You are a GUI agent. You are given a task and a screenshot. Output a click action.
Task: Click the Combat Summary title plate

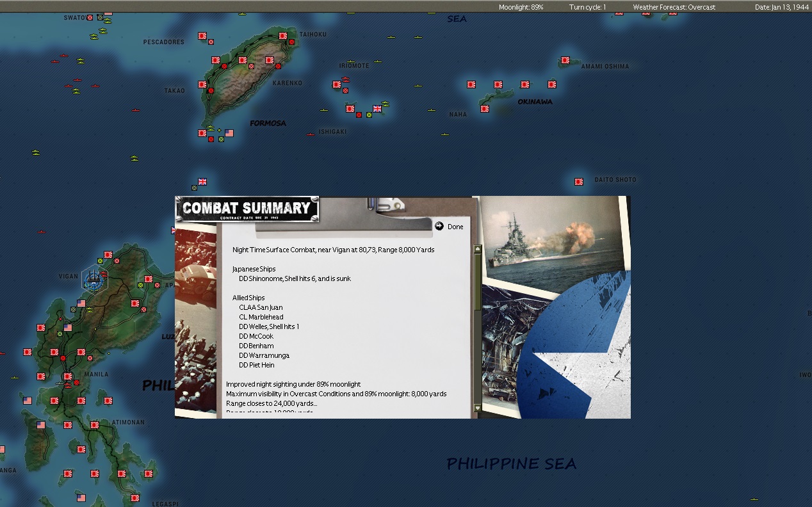(x=247, y=209)
